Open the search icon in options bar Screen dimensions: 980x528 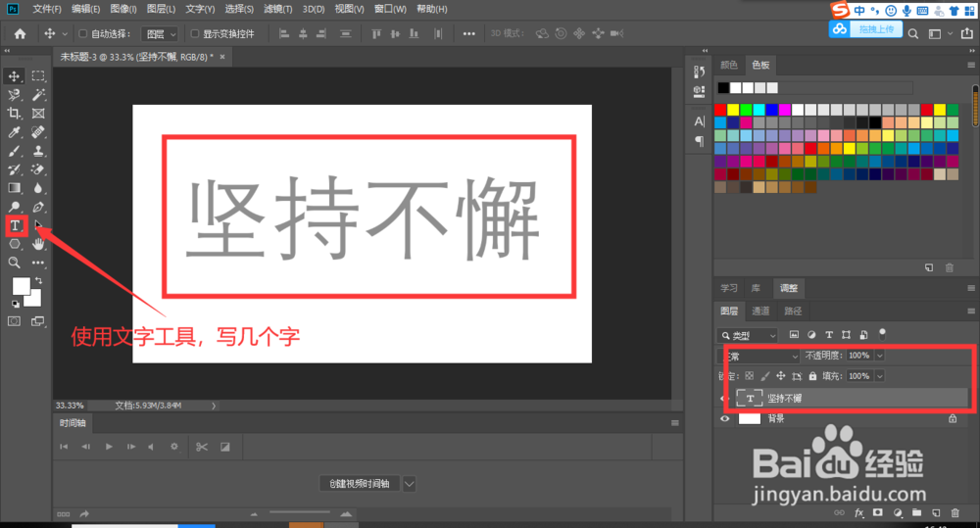[913, 33]
